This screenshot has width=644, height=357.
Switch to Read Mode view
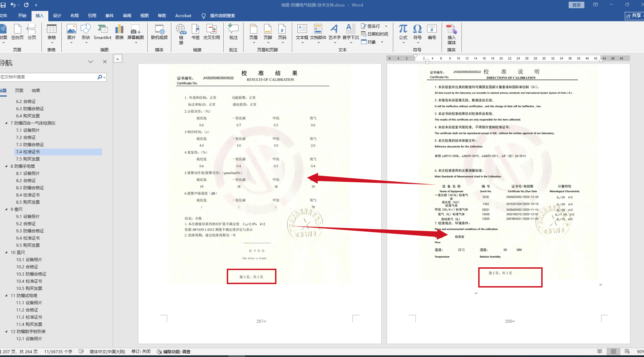[x=599, y=352]
